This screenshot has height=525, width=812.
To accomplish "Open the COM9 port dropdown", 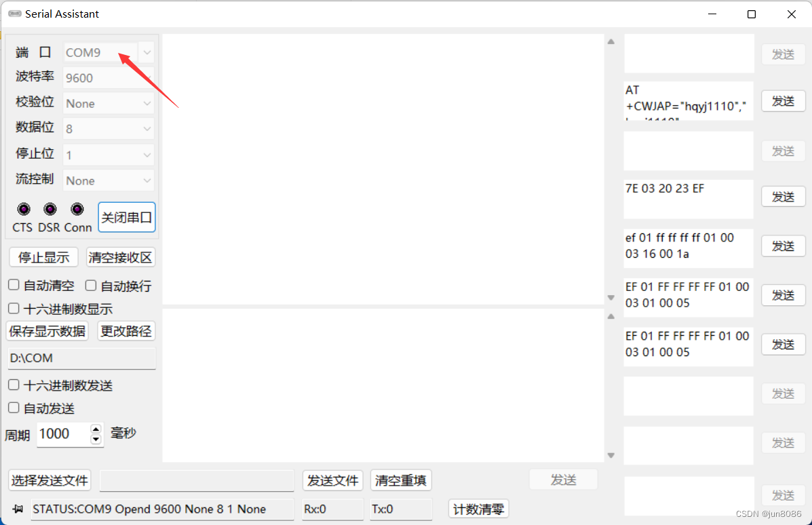I will click(109, 52).
